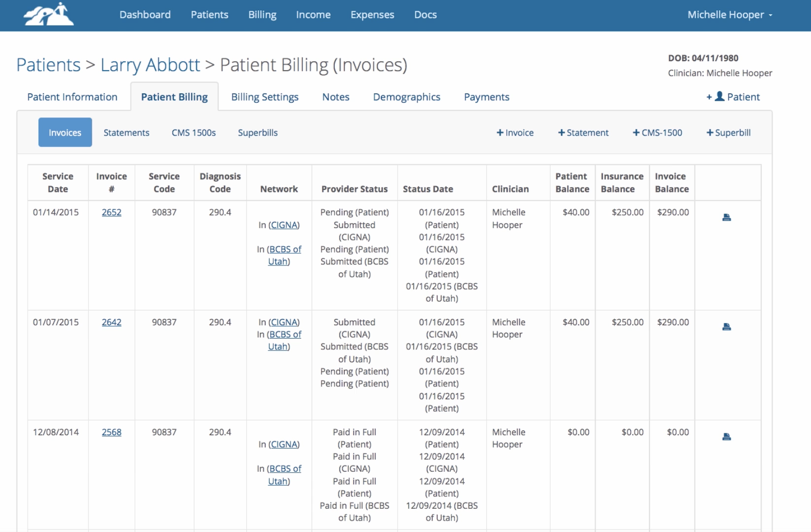Image resolution: width=811 pixels, height=532 pixels.
Task: Open the Dashboard from navigation bar
Action: pos(145,15)
